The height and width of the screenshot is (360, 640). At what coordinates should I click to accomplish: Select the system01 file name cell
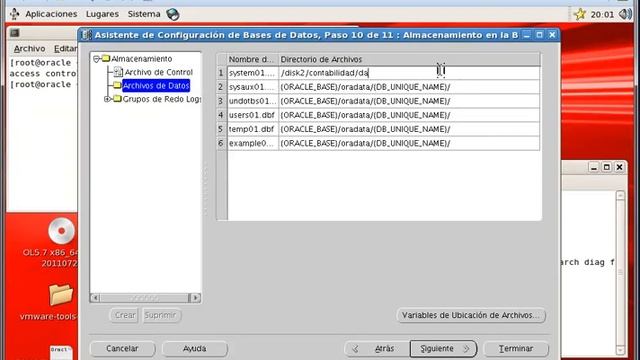[253, 73]
